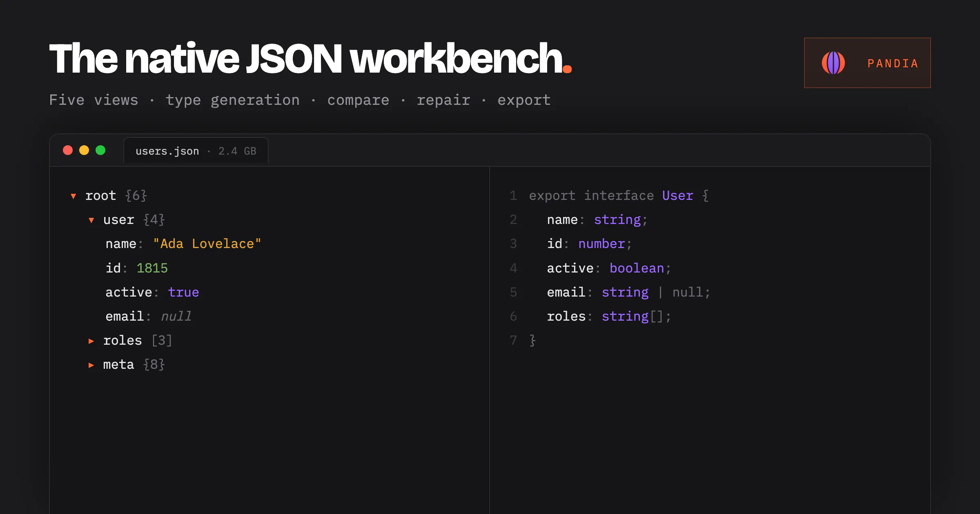Expand the meta object triangle
The image size is (980, 514).
click(91, 365)
